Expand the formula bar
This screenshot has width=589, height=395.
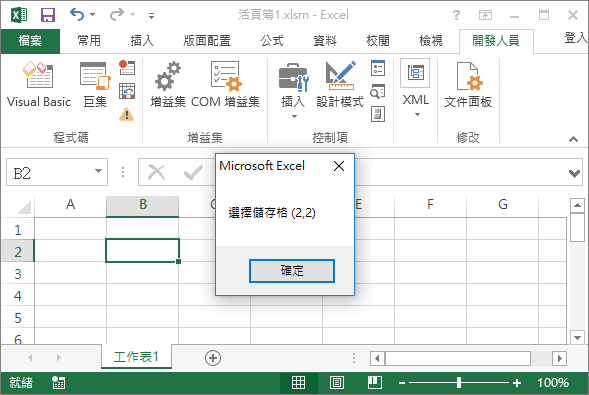tap(574, 173)
